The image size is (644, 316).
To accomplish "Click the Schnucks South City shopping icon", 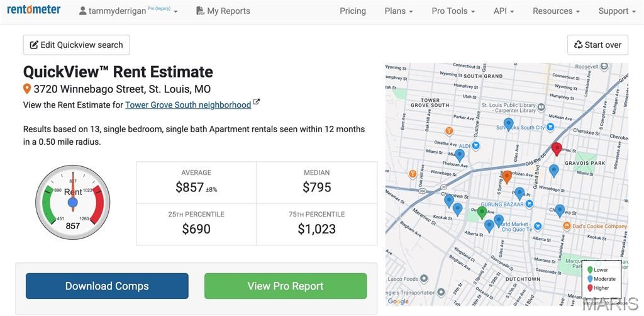I will point(550,127).
